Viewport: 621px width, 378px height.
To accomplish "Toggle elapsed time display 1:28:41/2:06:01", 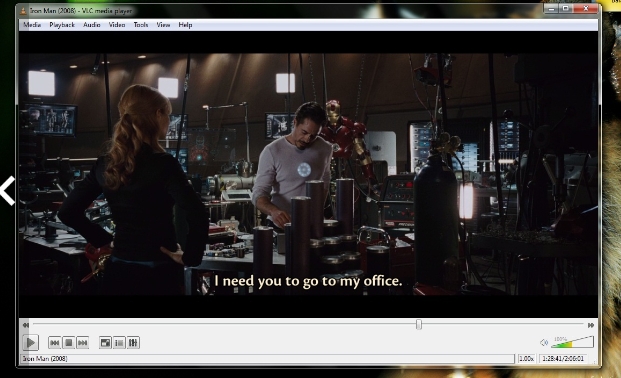I will (563, 359).
